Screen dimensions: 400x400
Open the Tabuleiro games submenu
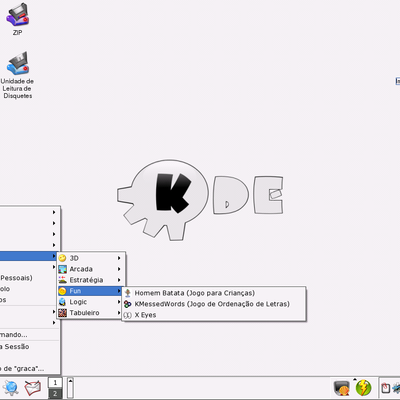coord(90,313)
